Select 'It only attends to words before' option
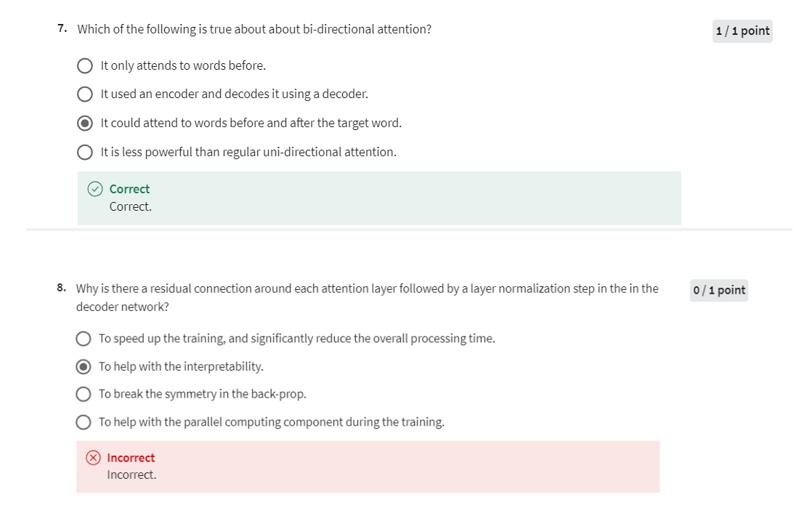Screen dimensions: 812x513 coord(85,66)
